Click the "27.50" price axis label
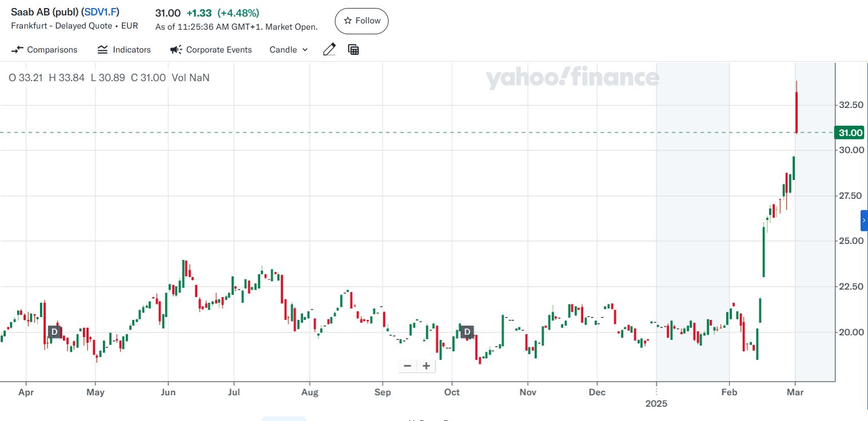 851,196
